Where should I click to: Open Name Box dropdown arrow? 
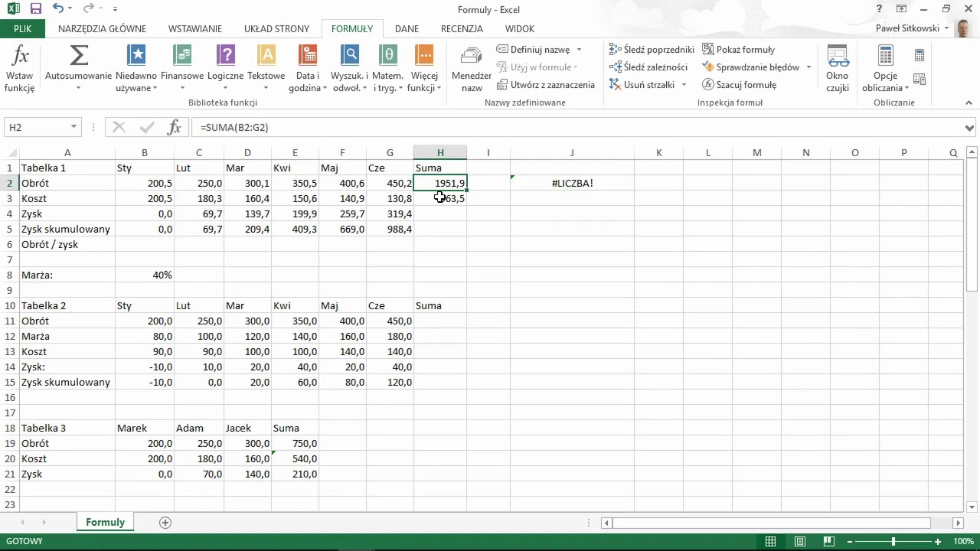(73, 127)
